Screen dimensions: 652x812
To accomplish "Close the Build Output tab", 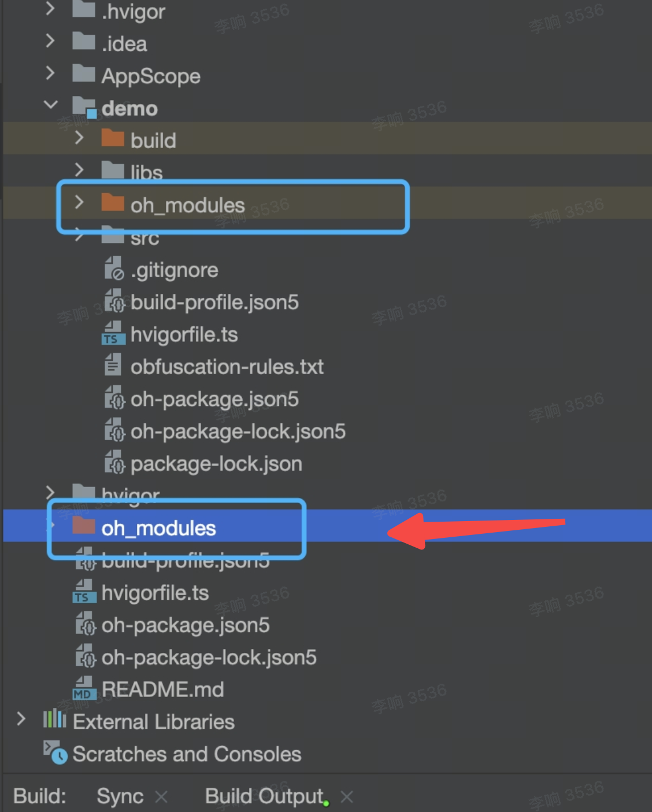I will click(347, 797).
